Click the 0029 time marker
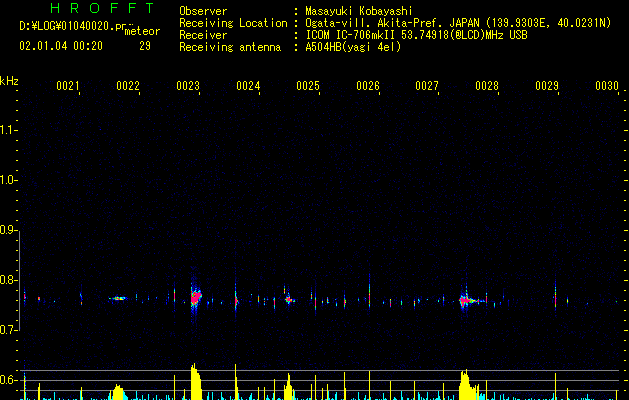 pos(547,86)
